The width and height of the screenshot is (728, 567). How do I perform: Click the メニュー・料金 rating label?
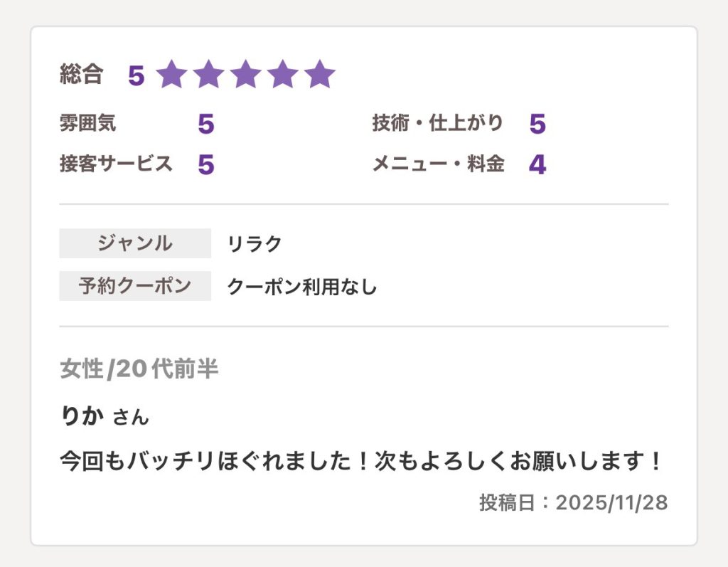click(x=438, y=164)
